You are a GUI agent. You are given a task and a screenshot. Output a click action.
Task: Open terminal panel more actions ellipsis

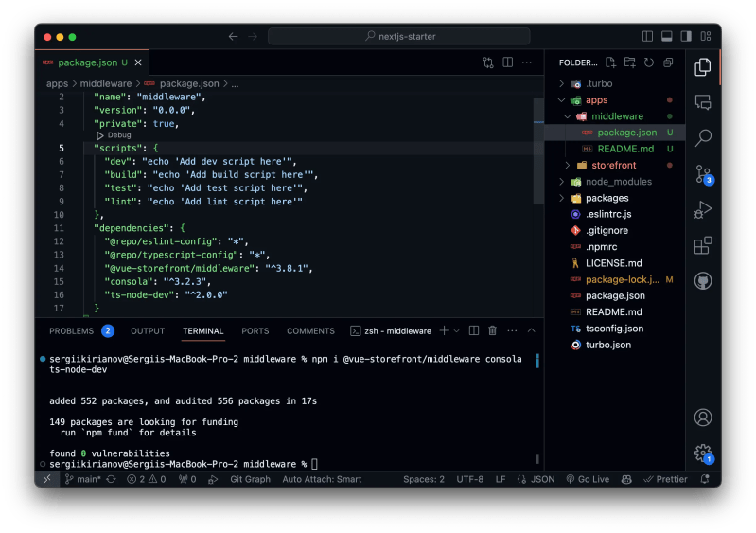click(512, 330)
